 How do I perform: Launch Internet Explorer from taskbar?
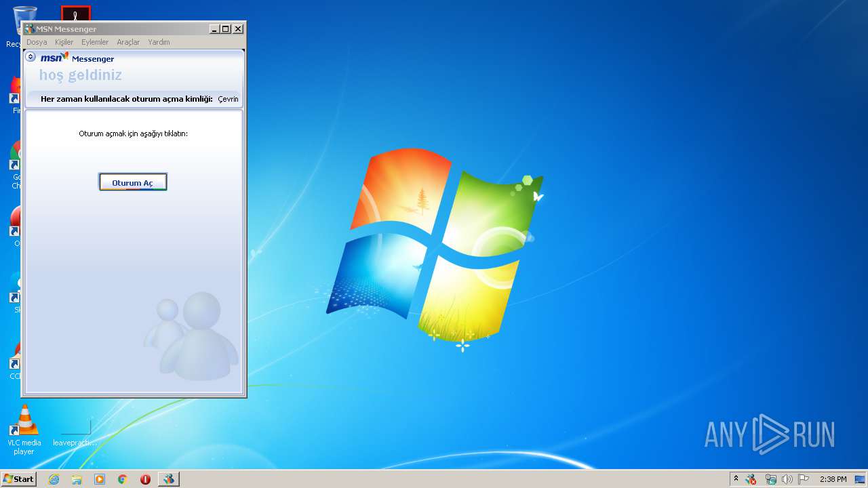(54, 479)
